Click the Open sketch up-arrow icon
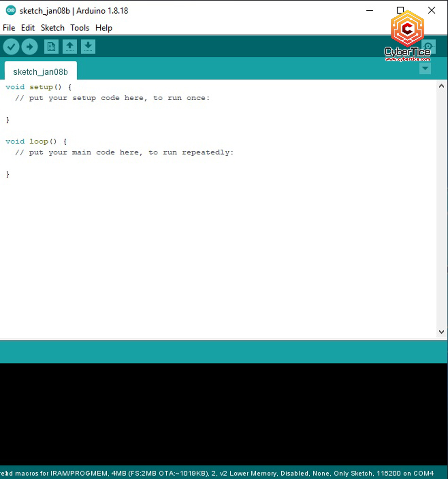This screenshot has height=479, width=448. 70,47
